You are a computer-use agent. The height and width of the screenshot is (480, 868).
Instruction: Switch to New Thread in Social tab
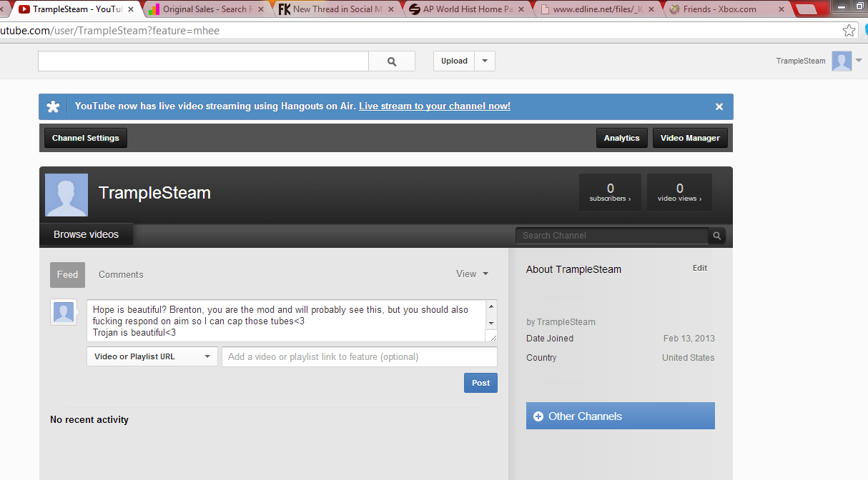tap(336, 9)
